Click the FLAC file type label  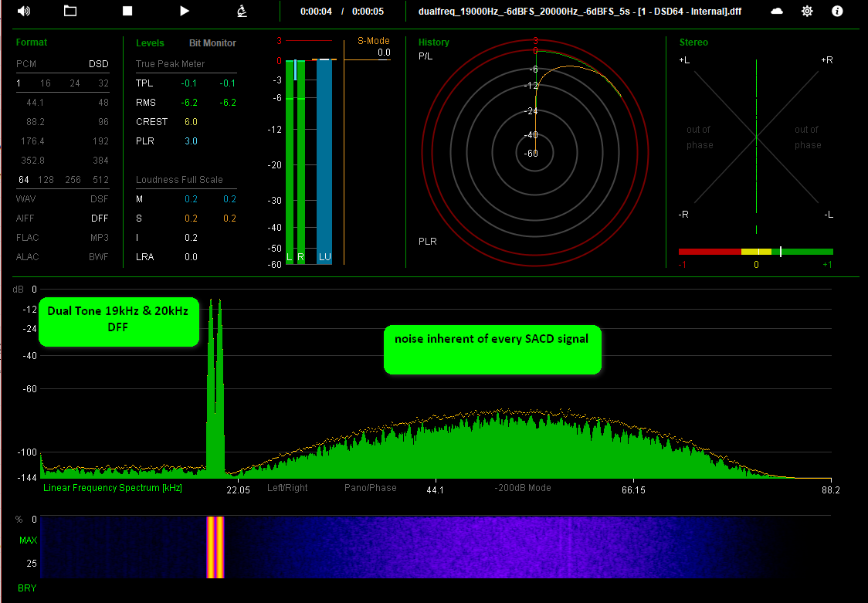27,237
